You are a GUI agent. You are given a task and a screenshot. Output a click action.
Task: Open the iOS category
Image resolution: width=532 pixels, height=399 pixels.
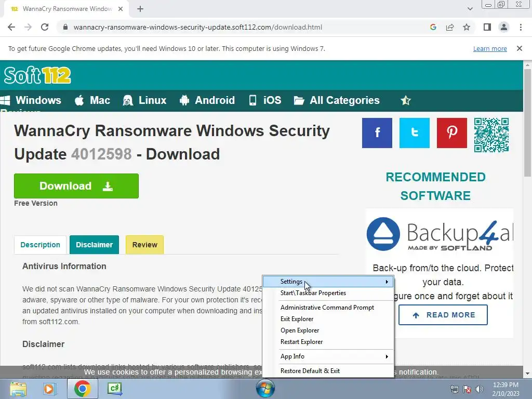265,100
